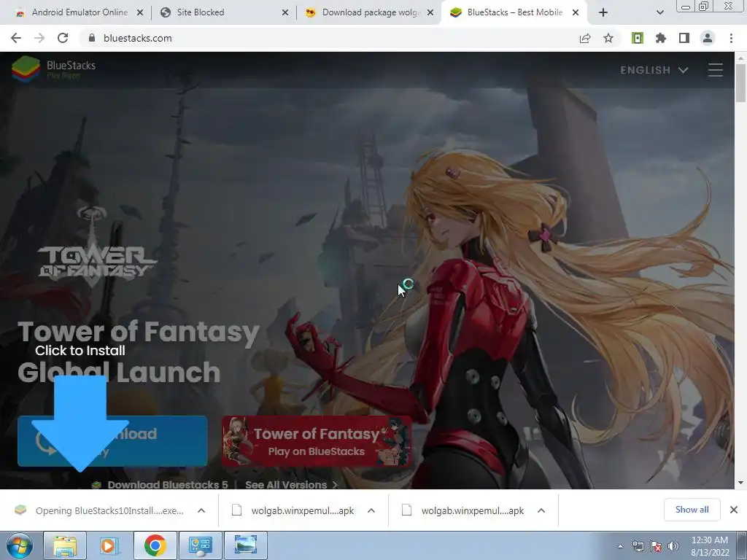Viewport: 747px width, 560px height.
Task: Expand options for the BlueStacks10Install download
Action: point(201,510)
